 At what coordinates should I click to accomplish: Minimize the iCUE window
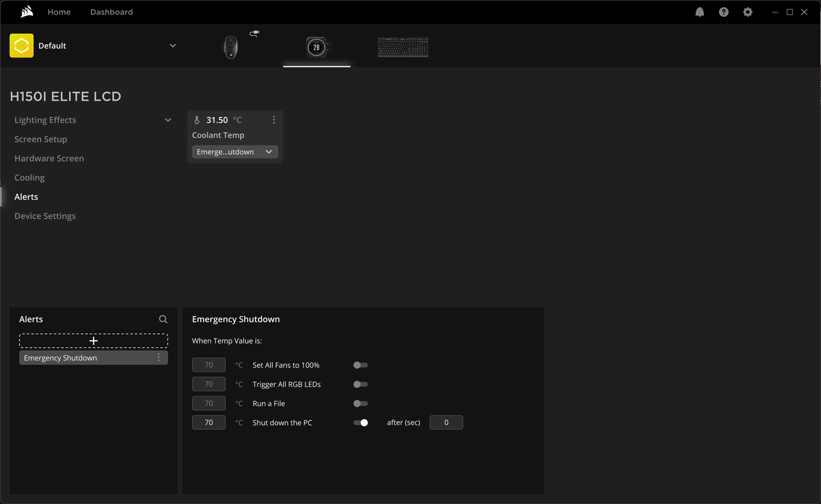775,12
